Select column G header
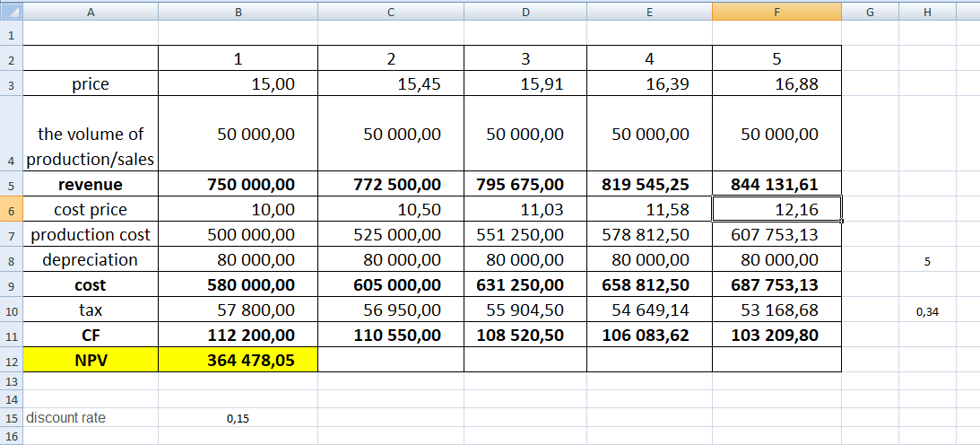The image size is (980, 445). (870, 11)
